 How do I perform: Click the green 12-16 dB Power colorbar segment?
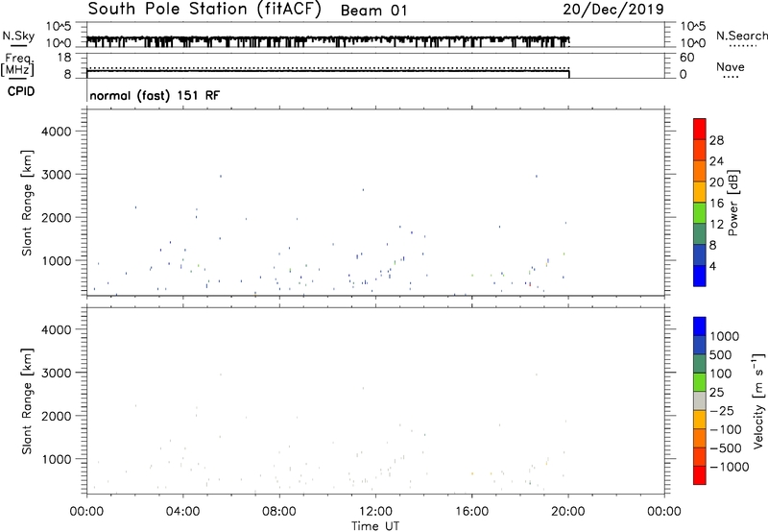click(x=700, y=212)
